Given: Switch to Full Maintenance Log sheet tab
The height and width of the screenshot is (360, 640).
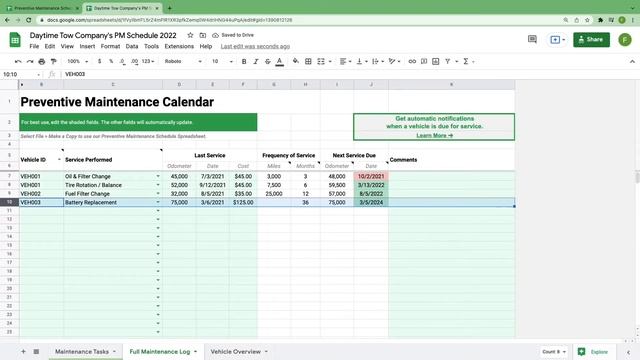Looking at the screenshot, I should pos(163,351).
